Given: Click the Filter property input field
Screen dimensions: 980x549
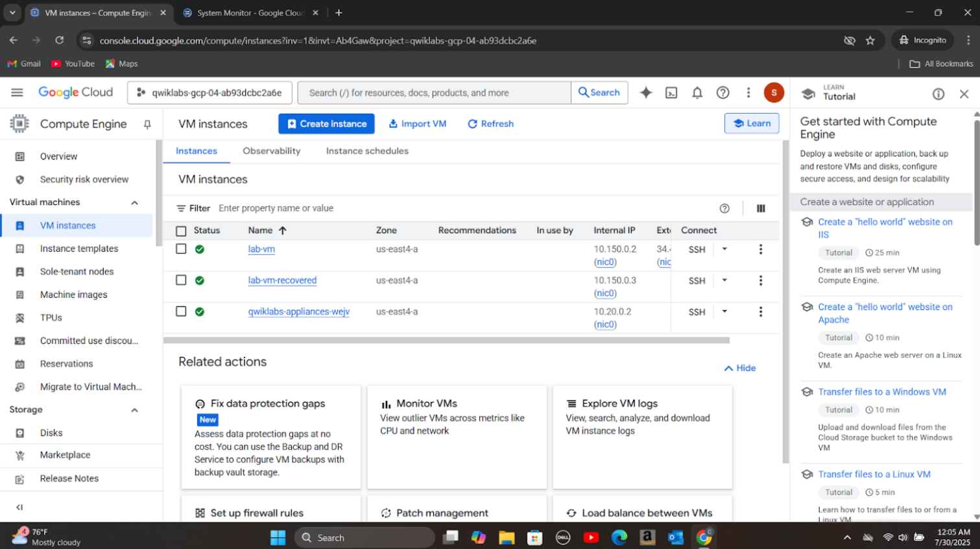Looking at the screenshot, I should (x=454, y=208).
